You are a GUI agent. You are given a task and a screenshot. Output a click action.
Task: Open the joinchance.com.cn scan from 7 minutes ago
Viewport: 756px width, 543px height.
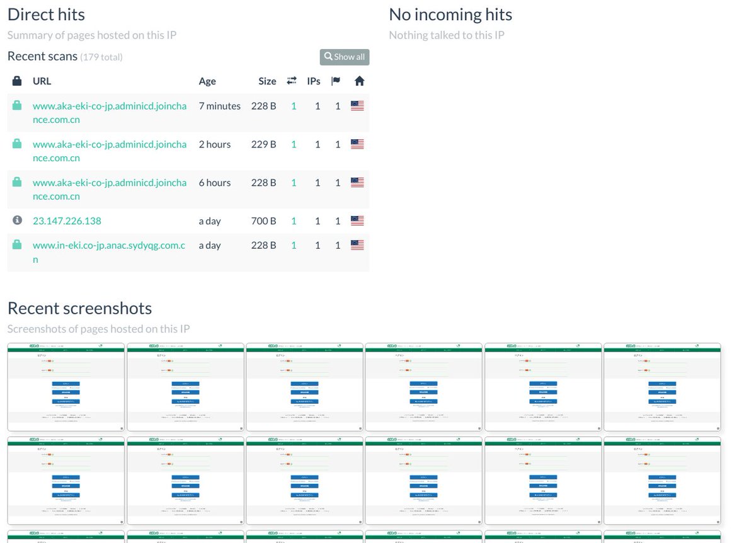point(110,113)
